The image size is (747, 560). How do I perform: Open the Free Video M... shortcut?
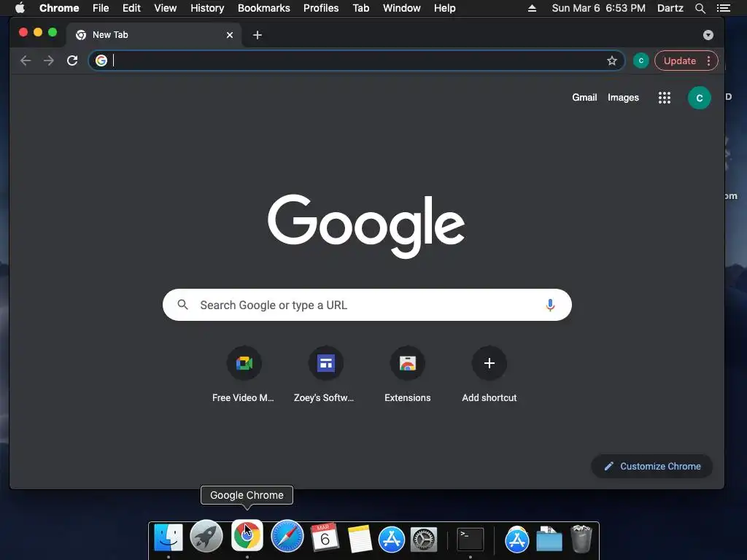click(x=244, y=374)
